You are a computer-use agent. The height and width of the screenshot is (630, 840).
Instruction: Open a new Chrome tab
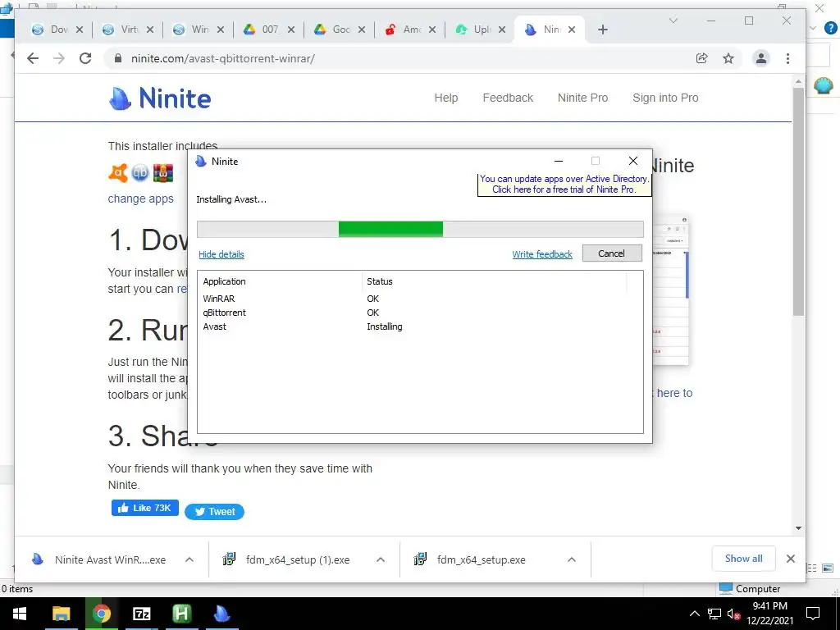[603, 30]
